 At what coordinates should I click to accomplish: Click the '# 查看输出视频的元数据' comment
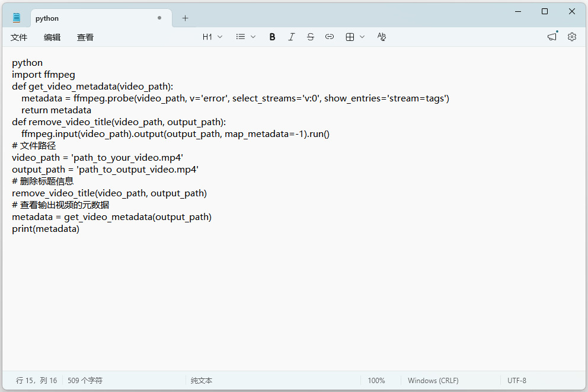pos(60,205)
